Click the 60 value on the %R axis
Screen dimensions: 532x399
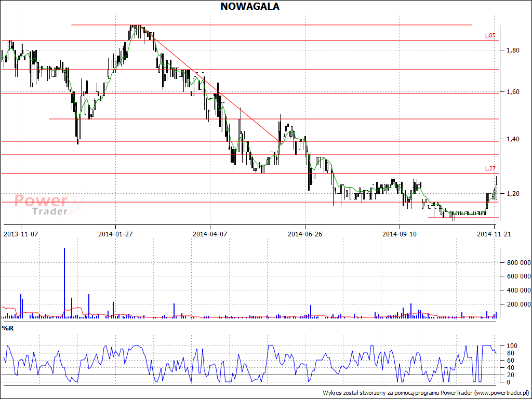[x=510, y=361]
